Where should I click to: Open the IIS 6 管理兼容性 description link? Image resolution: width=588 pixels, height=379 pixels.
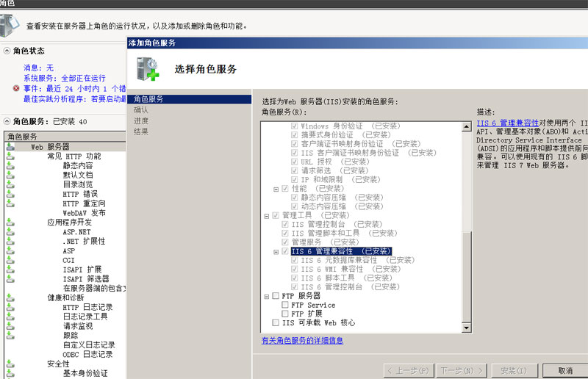pos(508,123)
